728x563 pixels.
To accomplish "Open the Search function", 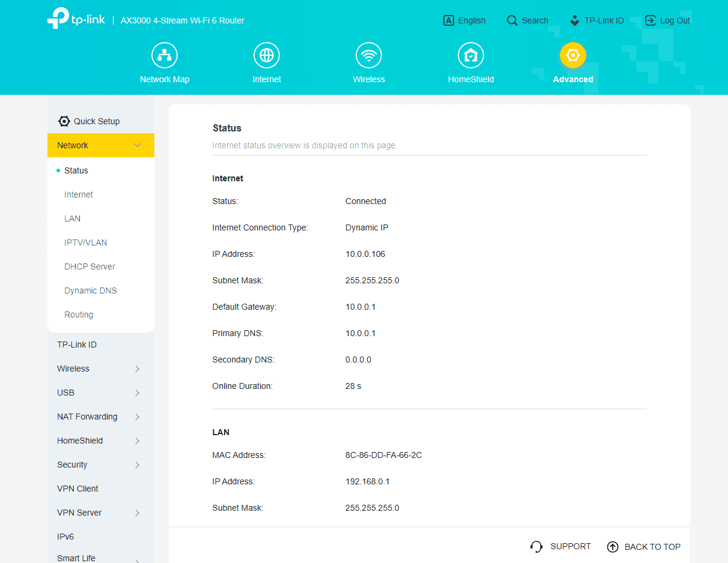I will pyautogui.click(x=511, y=20).
